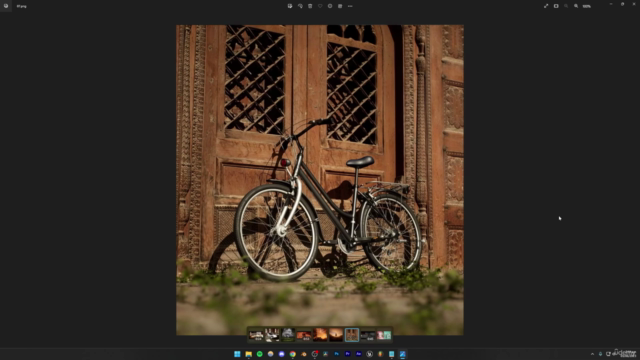Select the highlighted bicycle thumbnail in filmstrip
The height and width of the screenshot is (360, 640).
pyautogui.click(x=352, y=335)
